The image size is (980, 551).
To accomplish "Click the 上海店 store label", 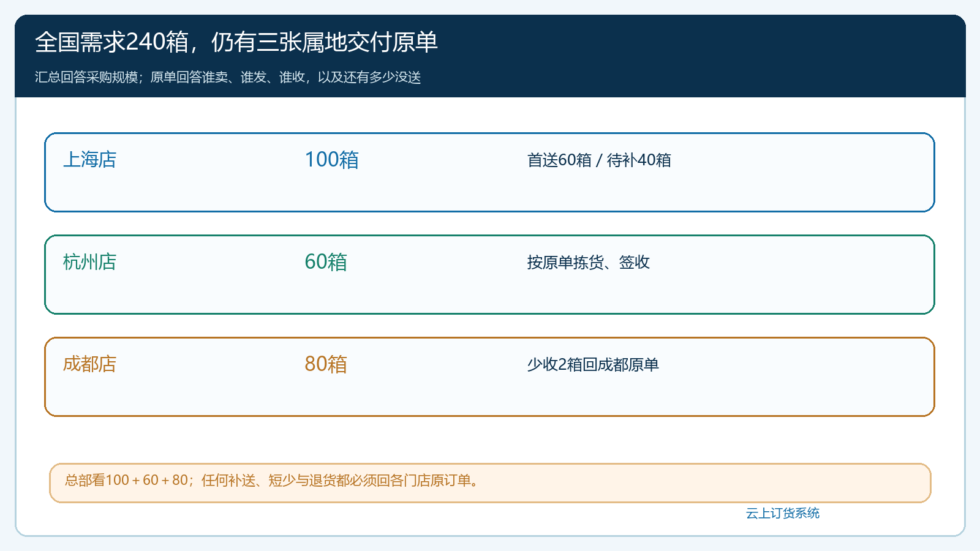I will [89, 160].
